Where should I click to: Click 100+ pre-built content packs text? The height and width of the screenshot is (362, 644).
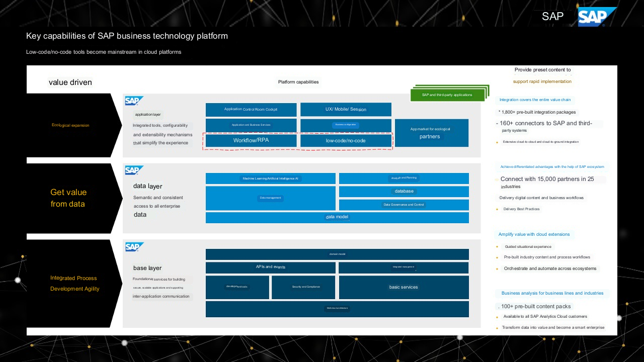(534, 307)
